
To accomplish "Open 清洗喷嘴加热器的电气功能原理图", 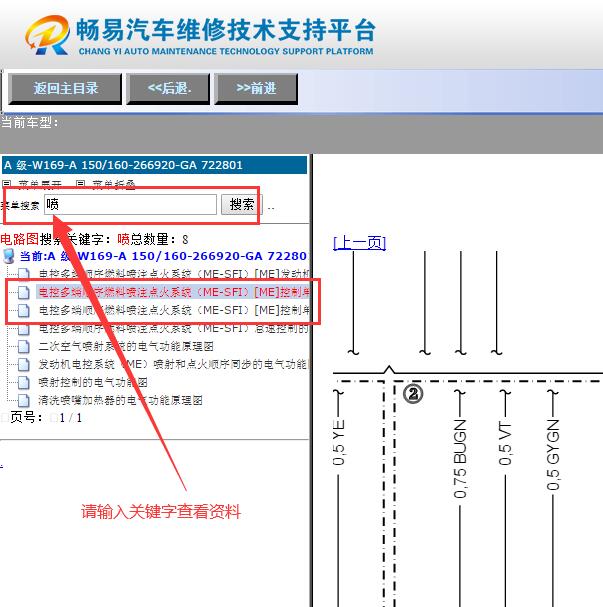I will tap(120, 400).
